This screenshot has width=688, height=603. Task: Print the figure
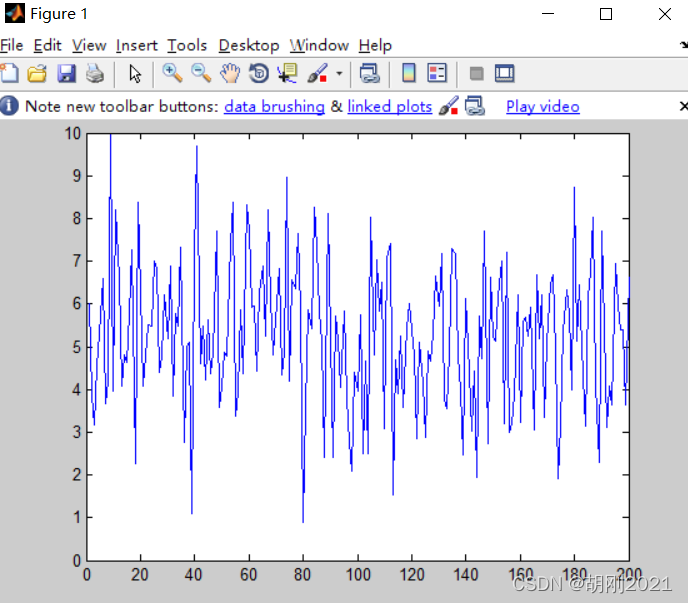click(95, 73)
